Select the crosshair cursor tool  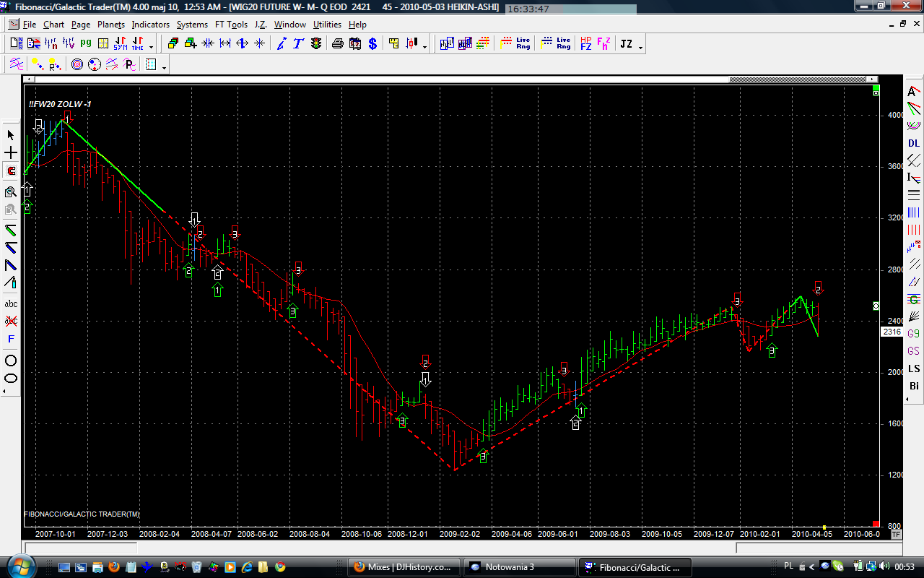(x=11, y=153)
